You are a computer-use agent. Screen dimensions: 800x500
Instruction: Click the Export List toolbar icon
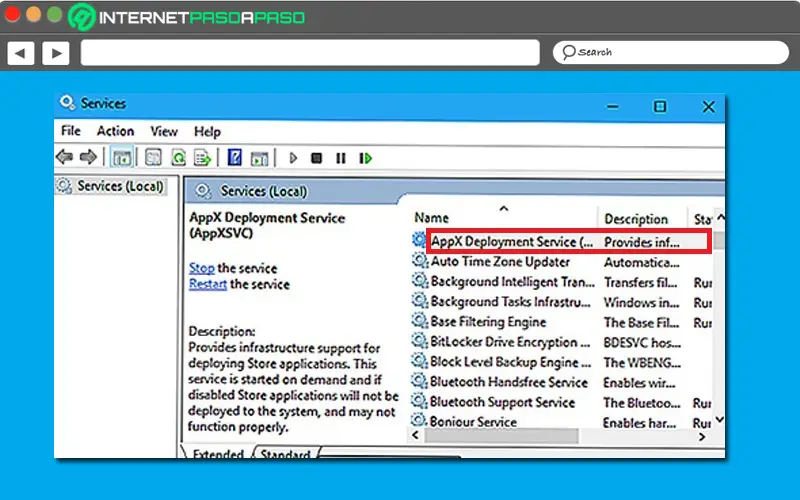point(203,158)
